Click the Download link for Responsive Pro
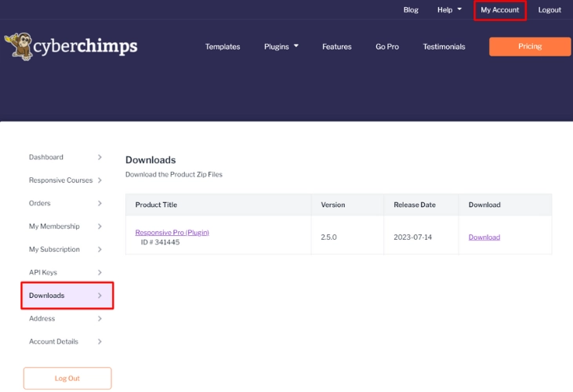 [x=484, y=237]
